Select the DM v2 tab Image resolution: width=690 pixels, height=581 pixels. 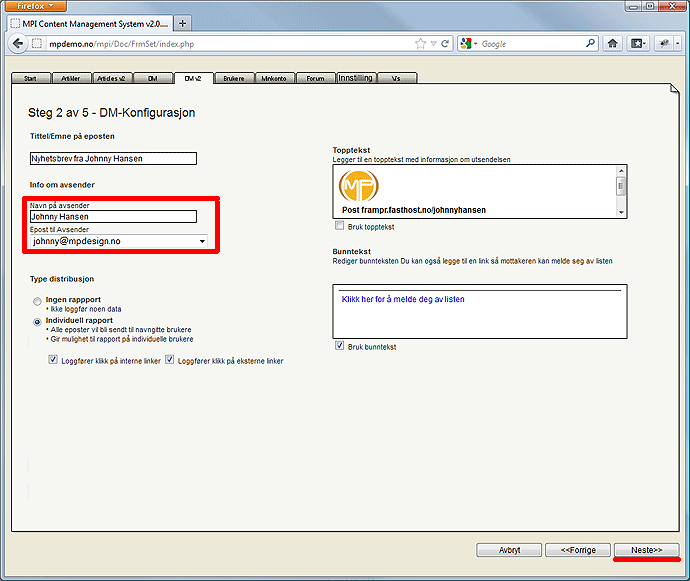[193, 78]
